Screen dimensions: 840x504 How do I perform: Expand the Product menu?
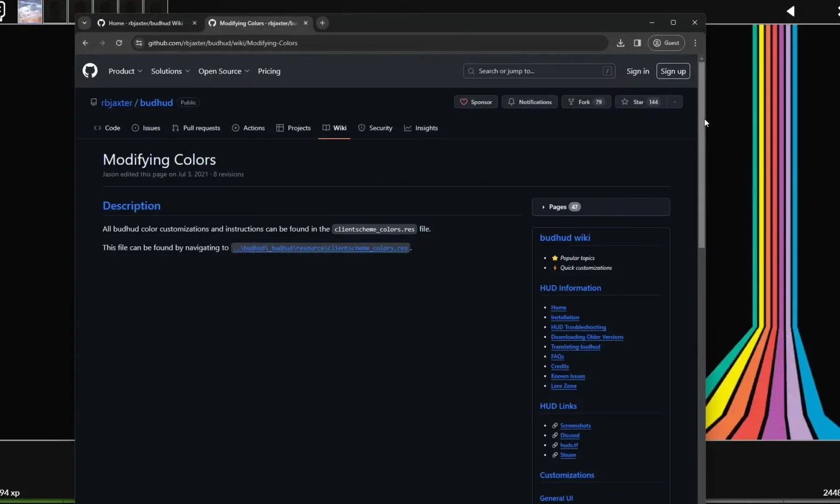tap(125, 71)
